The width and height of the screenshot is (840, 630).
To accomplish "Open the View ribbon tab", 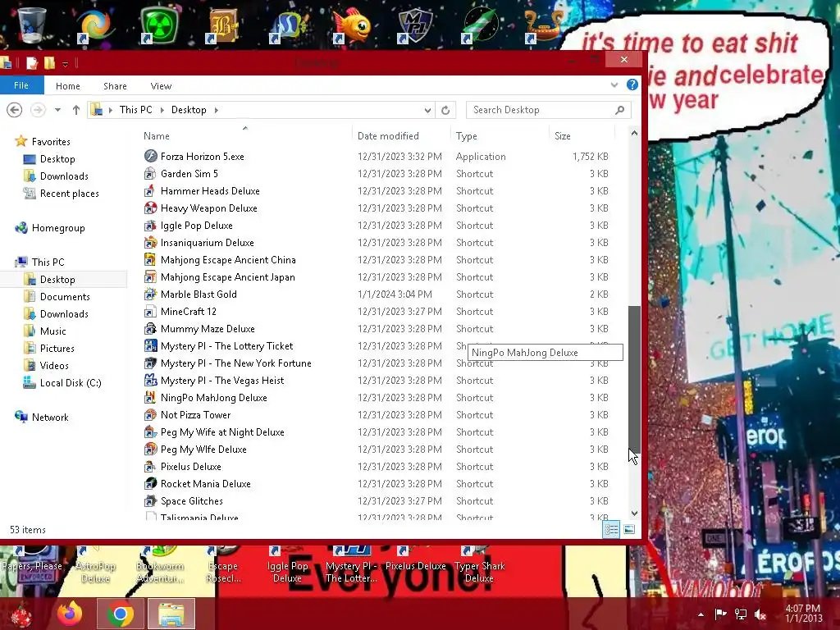I will pos(162,86).
